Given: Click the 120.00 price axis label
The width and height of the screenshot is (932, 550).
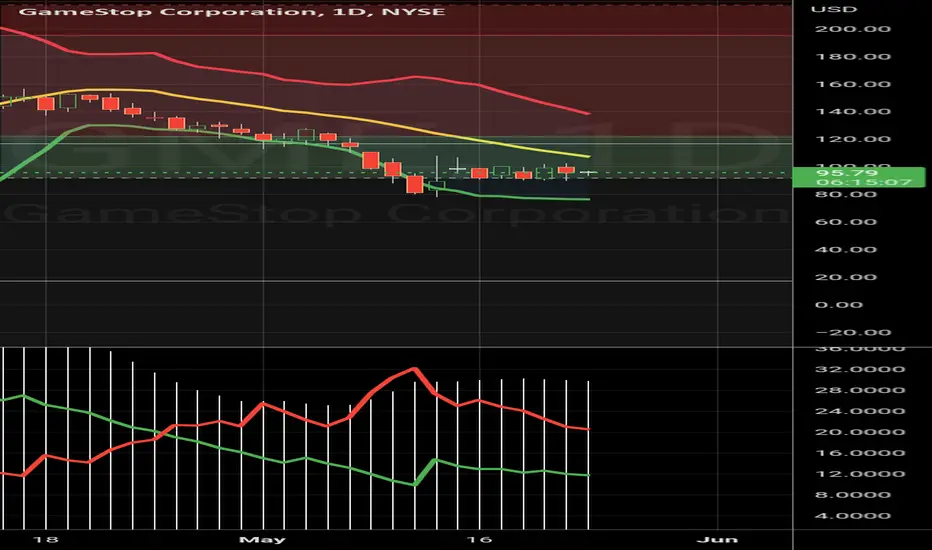Looking at the screenshot, I should coord(852,140).
